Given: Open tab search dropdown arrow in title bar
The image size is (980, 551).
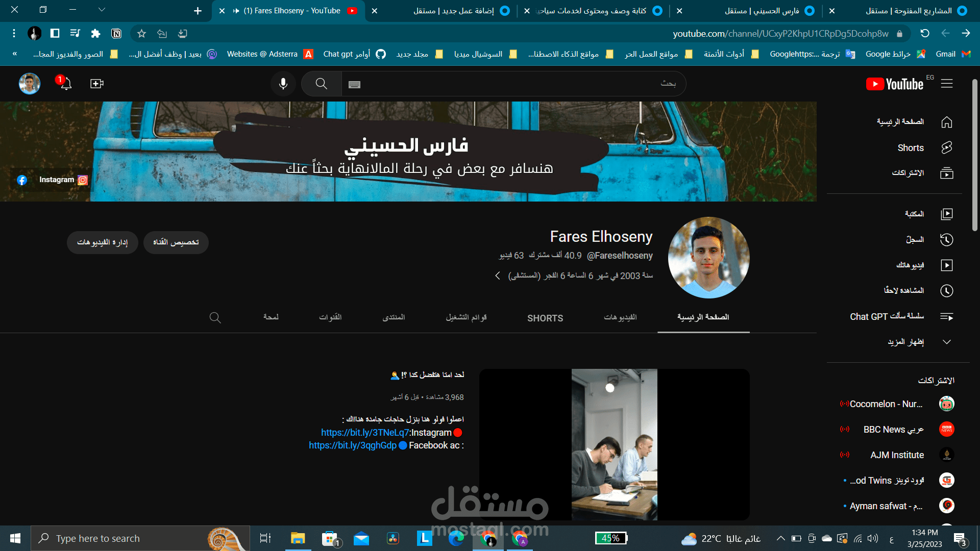Looking at the screenshot, I should coord(102,10).
